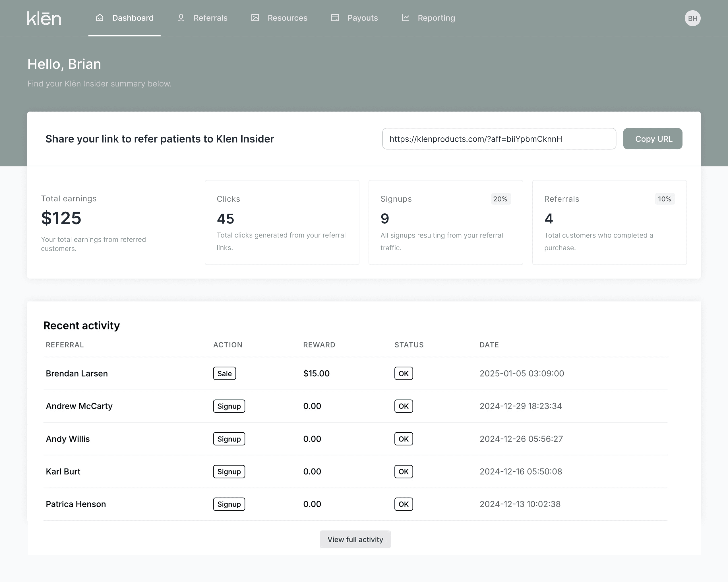Click the 20% badge beside Signups
This screenshot has height=582, width=728.
[x=501, y=199]
